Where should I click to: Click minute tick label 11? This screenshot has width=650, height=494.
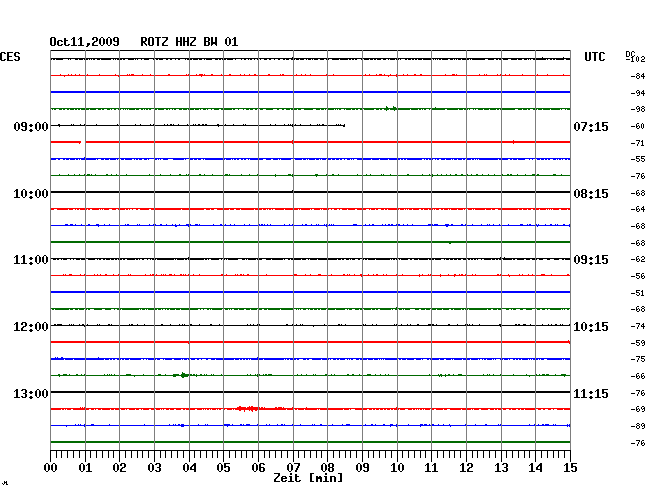pyautogui.click(x=431, y=468)
